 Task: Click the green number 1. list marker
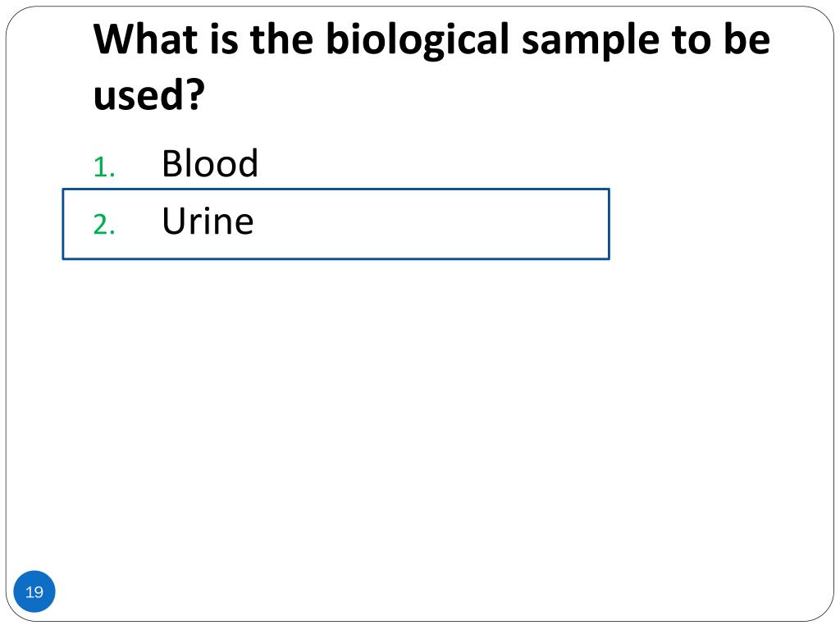click(x=104, y=167)
